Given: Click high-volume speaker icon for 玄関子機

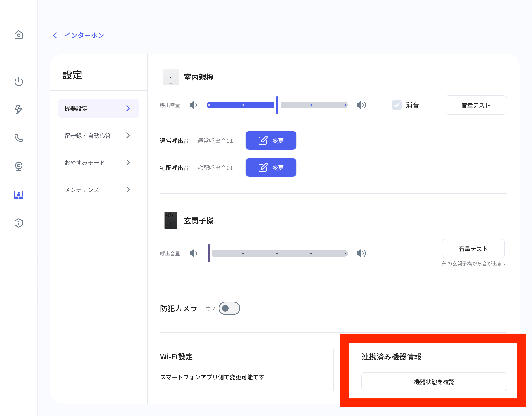Looking at the screenshot, I should pos(361,253).
